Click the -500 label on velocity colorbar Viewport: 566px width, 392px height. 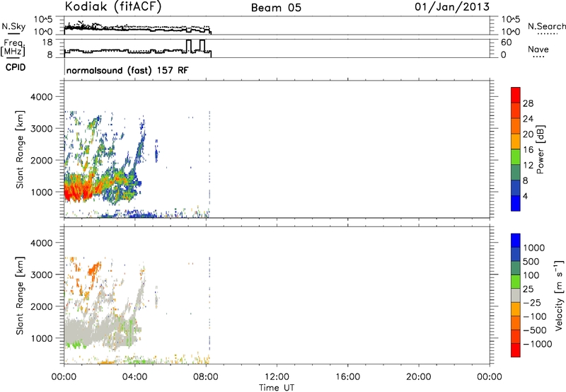[x=535, y=330]
